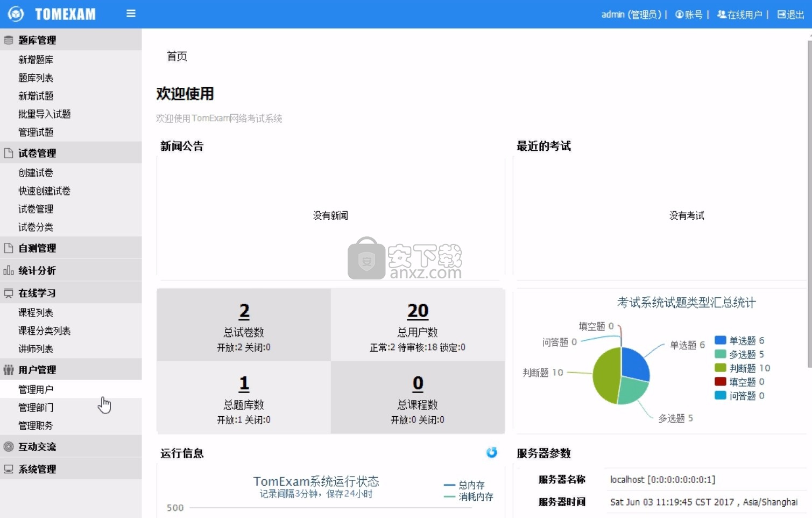Image resolution: width=812 pixels, height=518 pixels.
Task: Click the 题库管理 database icon
Action: [x=9, y=40]
